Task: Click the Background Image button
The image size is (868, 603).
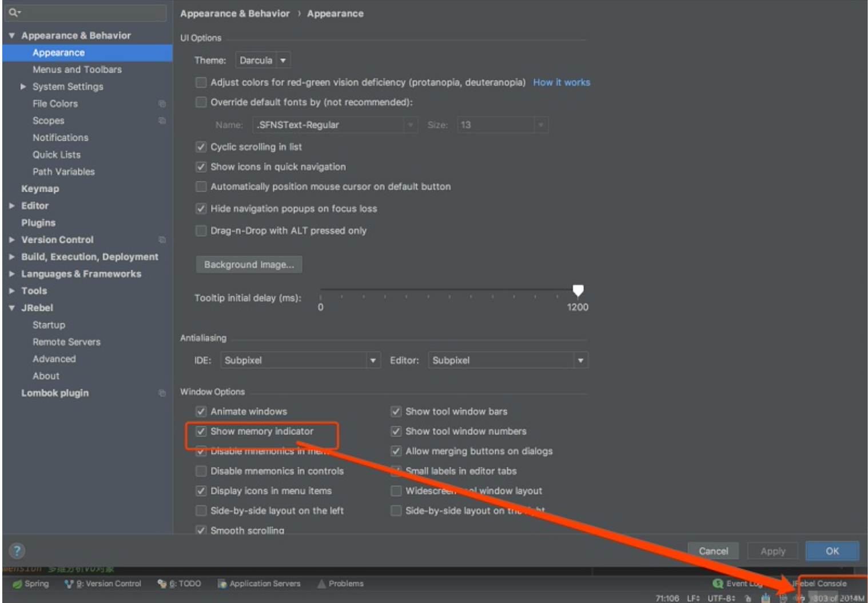Action: [249, 265]
